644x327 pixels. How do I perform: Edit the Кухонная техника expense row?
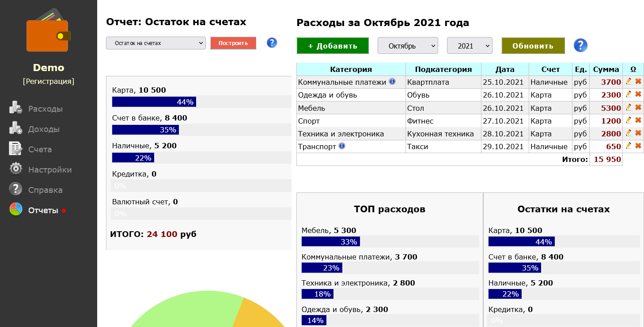coord(629,133)
